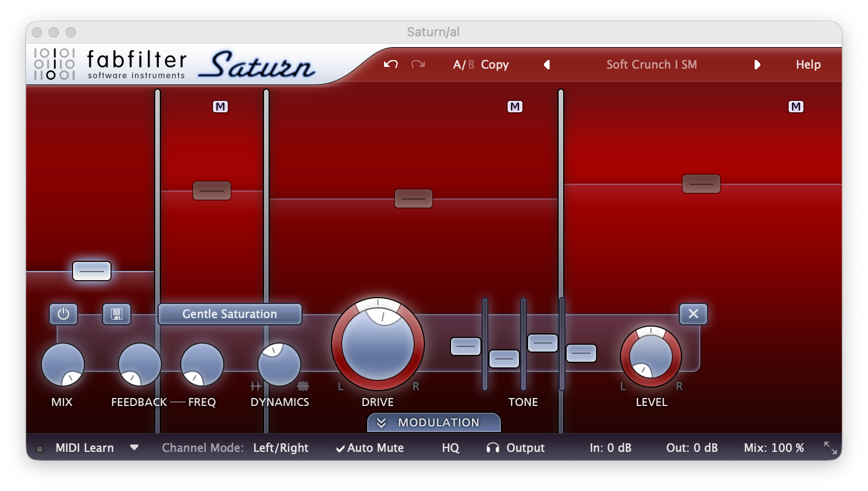This screenshot has width=868, height=491.
Task: Click the crossover divider between bands one and two
Action: click(158, 261)
